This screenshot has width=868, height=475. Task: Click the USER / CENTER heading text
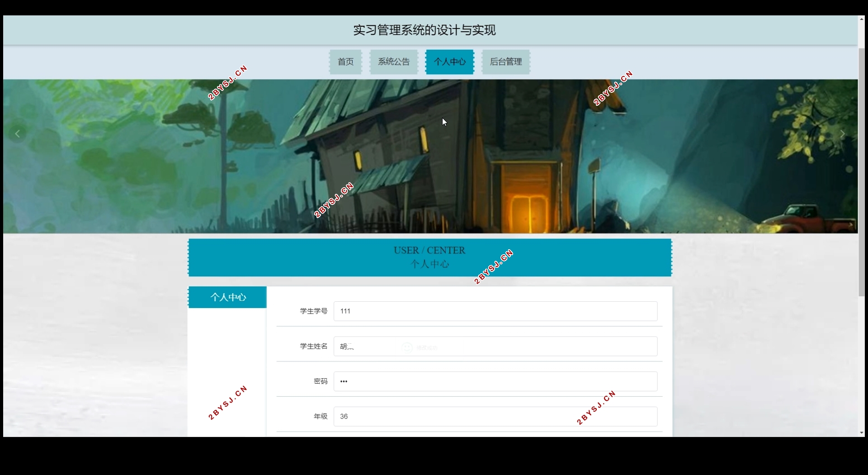click(x=429, y=250)
